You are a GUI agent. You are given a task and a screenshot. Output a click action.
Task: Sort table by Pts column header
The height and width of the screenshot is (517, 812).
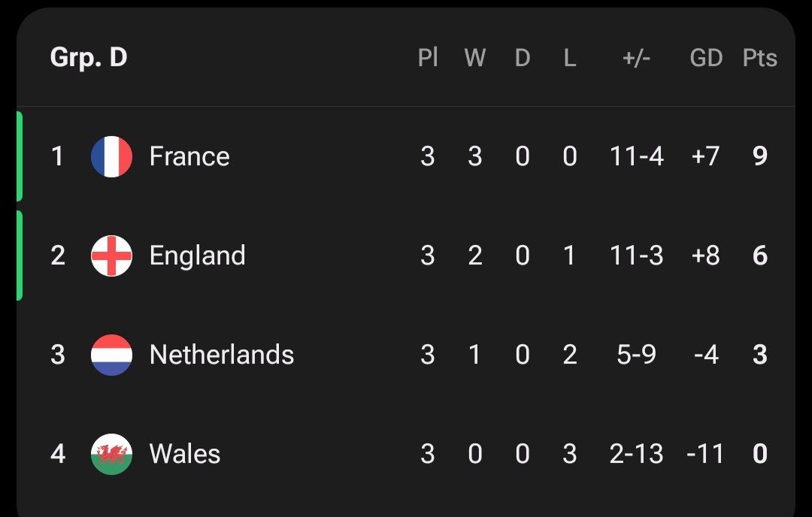coord(759,58)
